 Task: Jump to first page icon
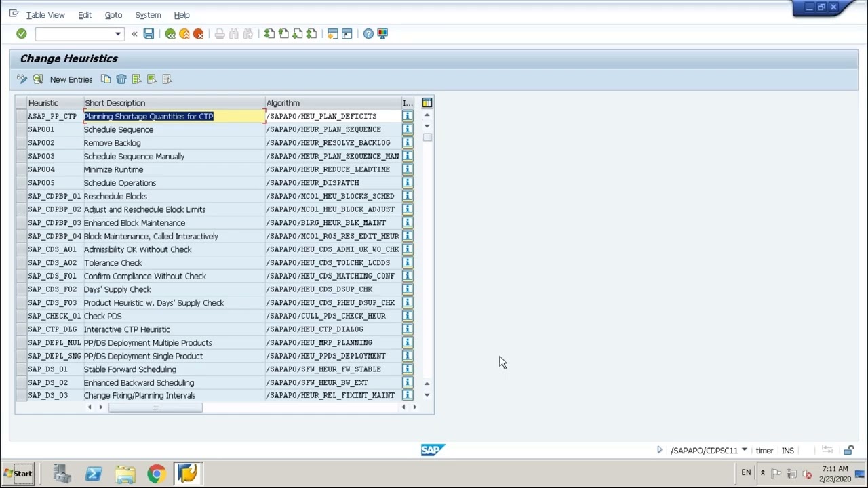(x=269, y=34)
